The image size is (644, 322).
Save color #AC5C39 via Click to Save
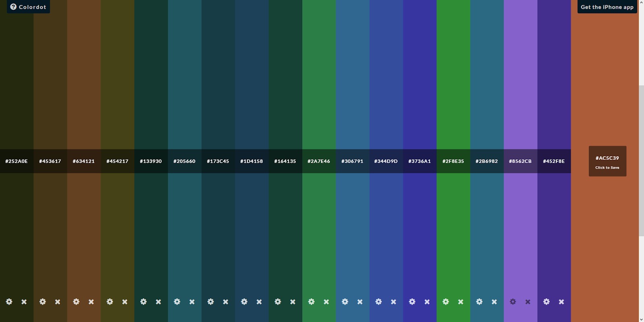click(607, 161)
